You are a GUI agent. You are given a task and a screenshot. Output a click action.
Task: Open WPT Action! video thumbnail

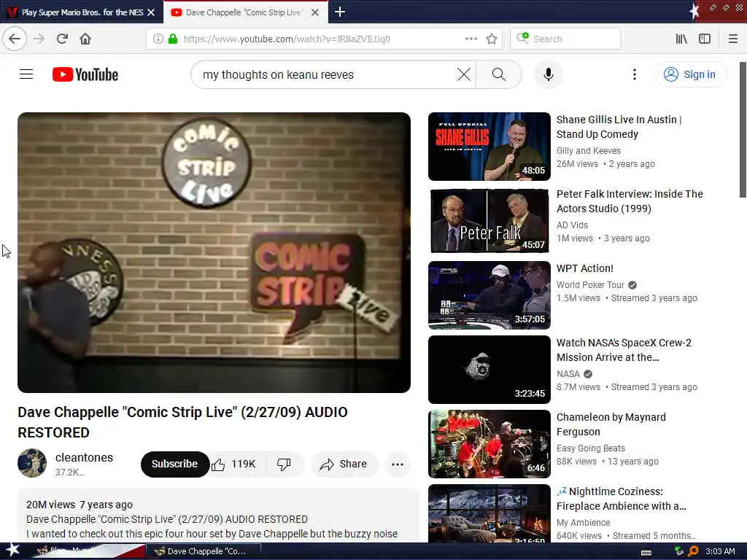[489, 295]
